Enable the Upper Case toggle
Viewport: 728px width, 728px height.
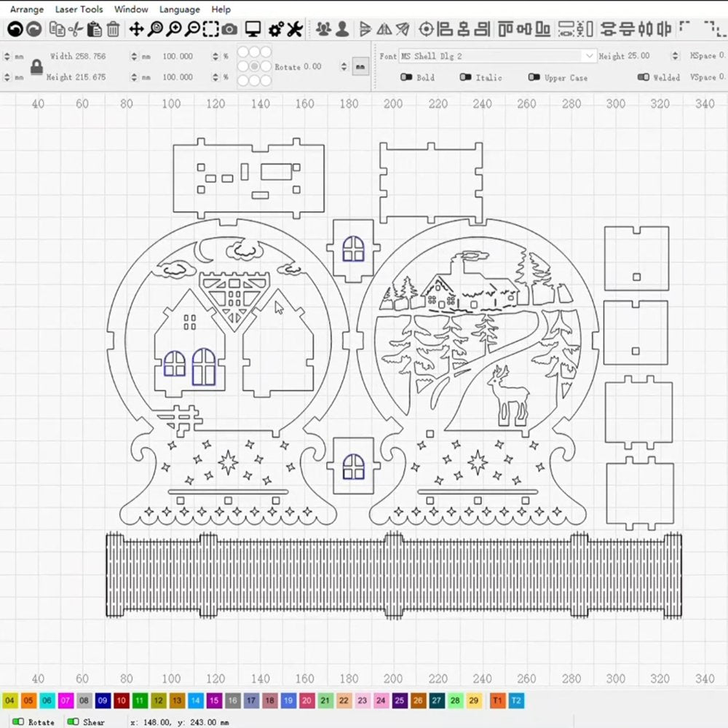534,77
